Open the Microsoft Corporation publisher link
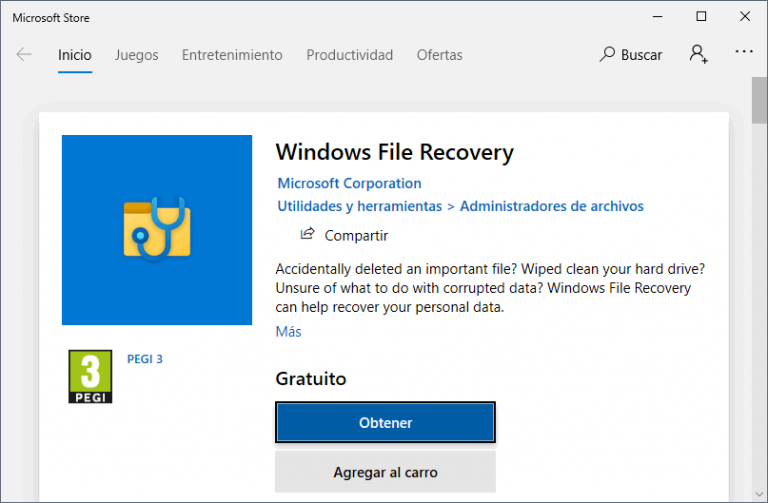Image resolution: width=768 pixels, height=503 pixels. point(349,183)
